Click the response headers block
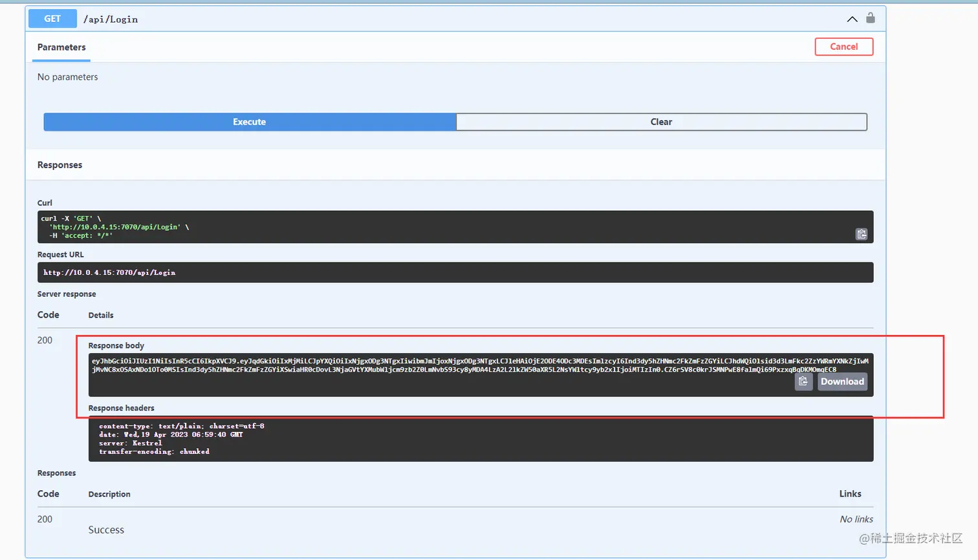Screen dimensions: 978x560 click(481, 438)
